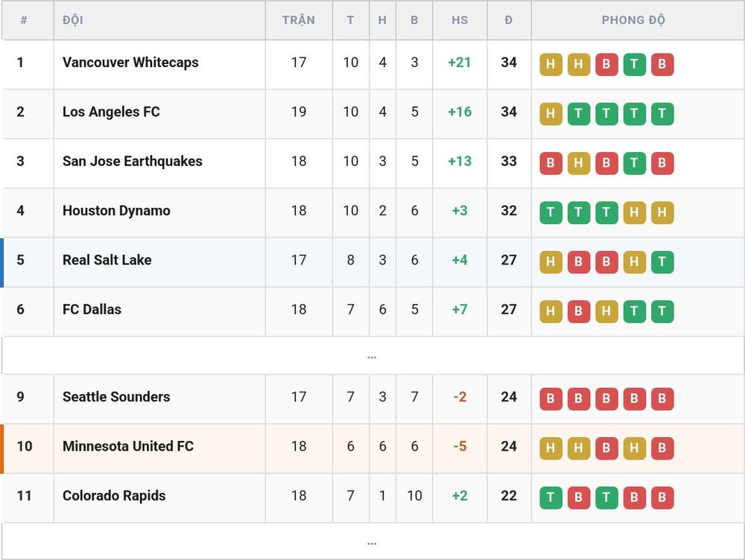Open Real Salt Lake team link
The image size is (745, 560).
pyautogui.click(x=107, y=260)
